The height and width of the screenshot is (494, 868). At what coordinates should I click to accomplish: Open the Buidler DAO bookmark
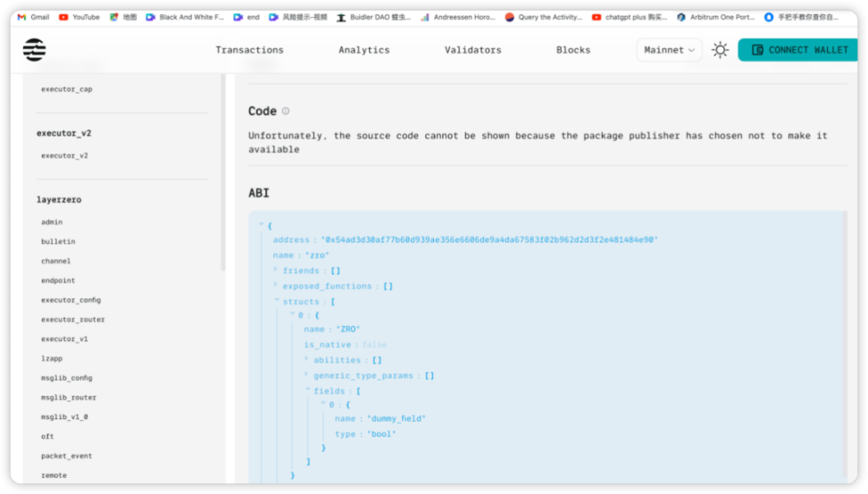[x=373, y=17]
